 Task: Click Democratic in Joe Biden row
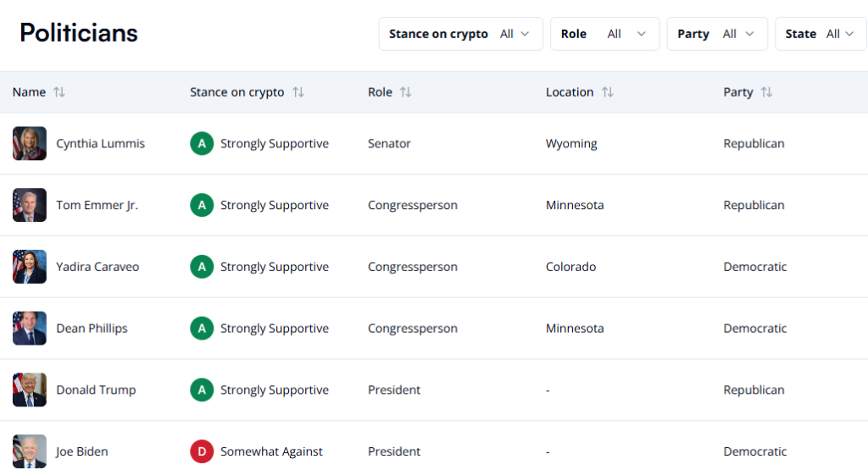(755, 451)
